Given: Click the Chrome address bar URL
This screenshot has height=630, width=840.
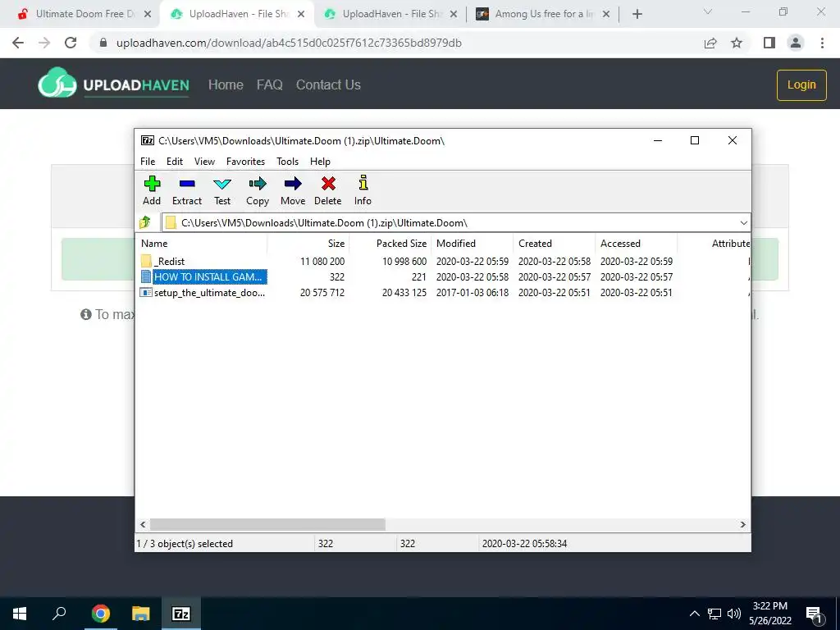Looking at the screenshot, I should (289, 43).
